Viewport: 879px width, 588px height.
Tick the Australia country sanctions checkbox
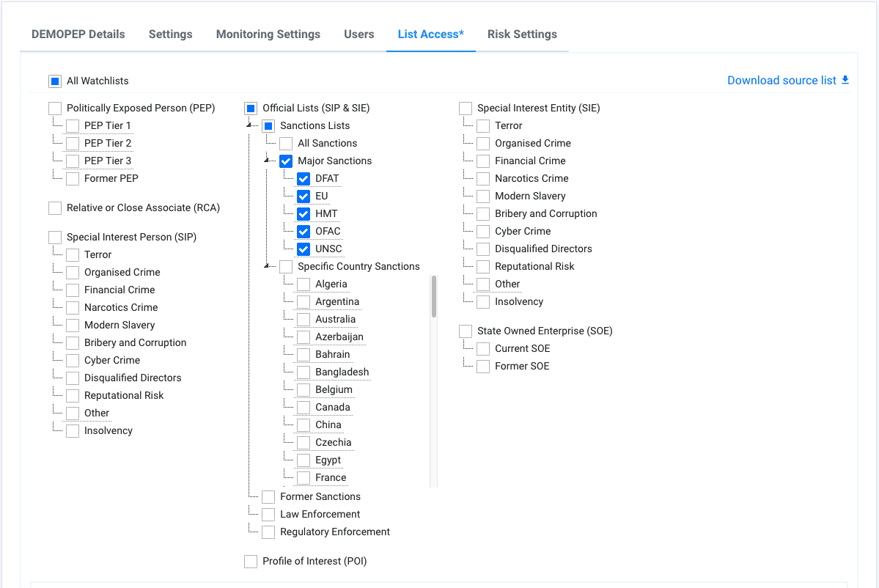[304, 320]
